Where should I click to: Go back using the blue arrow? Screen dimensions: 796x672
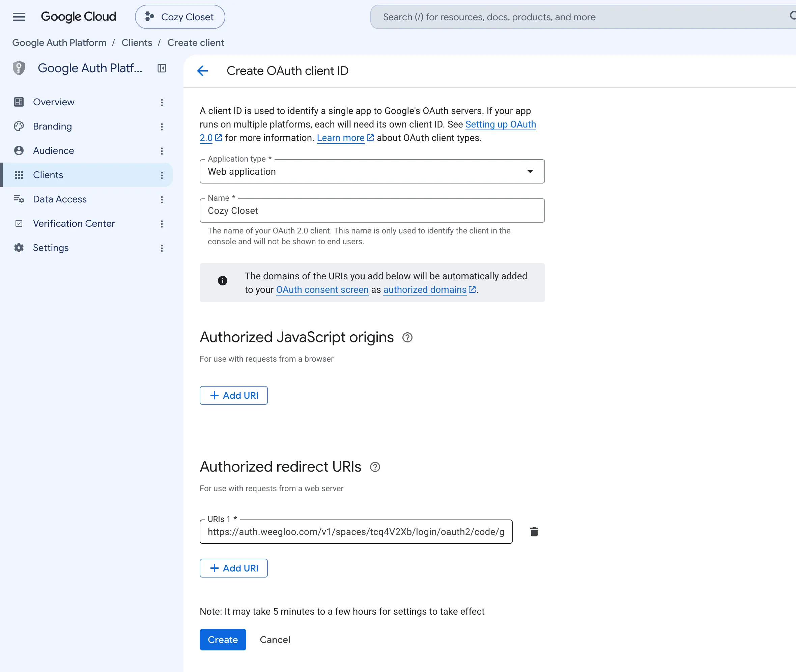[x=202, y=71]
